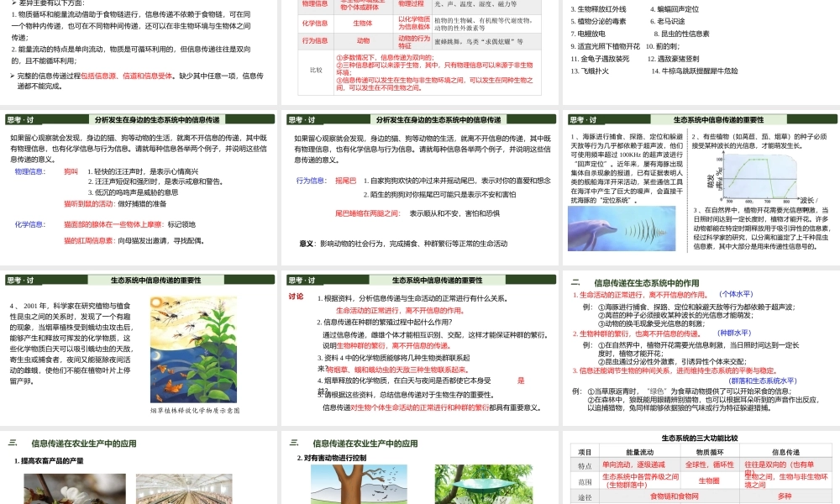Click the red text 猫的肛周信息素
This screenshot has height=504, width=840.
tap(89, 240)
